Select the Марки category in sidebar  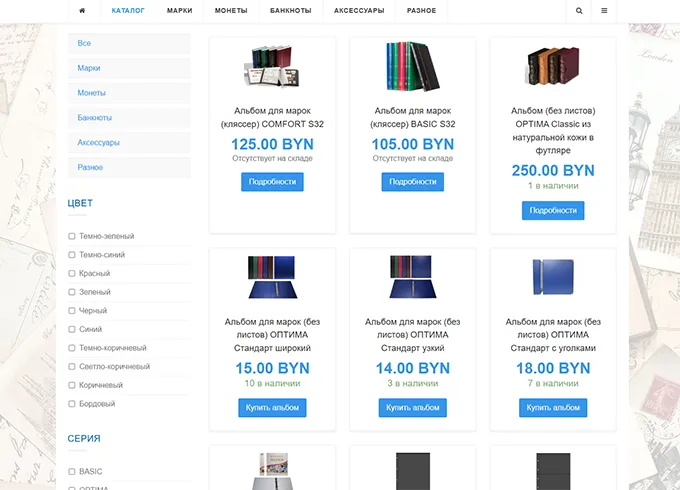coord(129,68)
